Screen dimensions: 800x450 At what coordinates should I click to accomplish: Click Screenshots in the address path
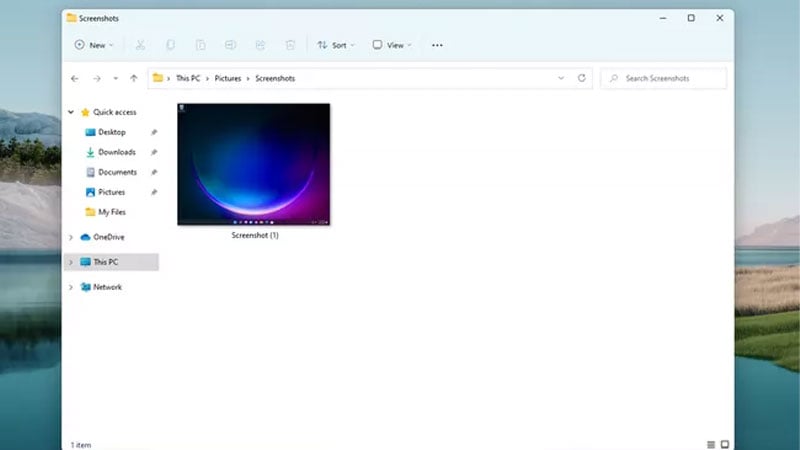(x=275, y=79)
